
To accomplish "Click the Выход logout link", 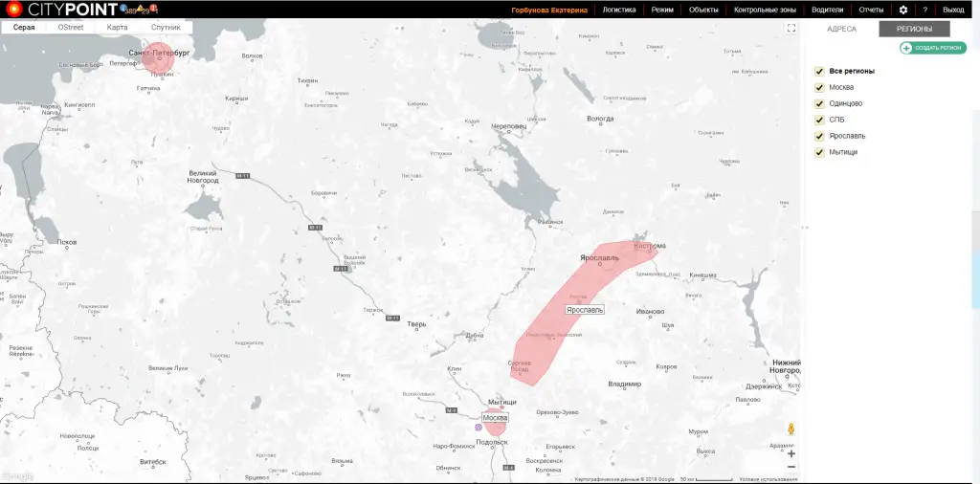I will coord(953,10).
